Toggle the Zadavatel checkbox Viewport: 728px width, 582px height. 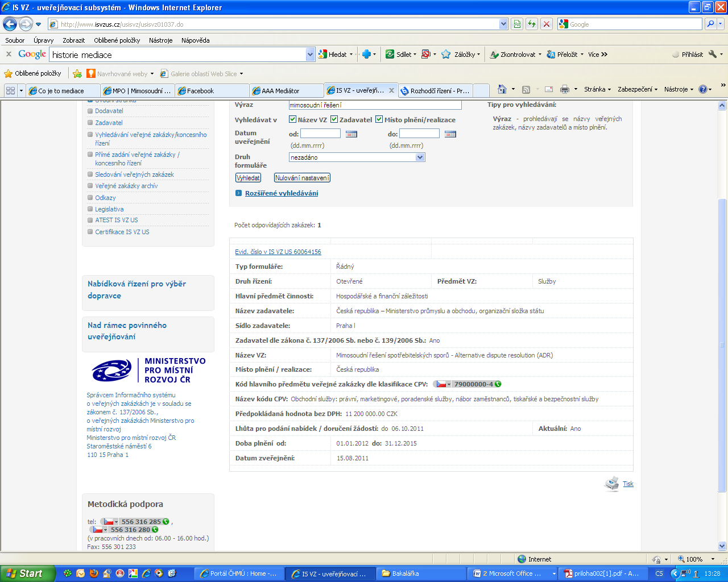[x=334, y=119]
